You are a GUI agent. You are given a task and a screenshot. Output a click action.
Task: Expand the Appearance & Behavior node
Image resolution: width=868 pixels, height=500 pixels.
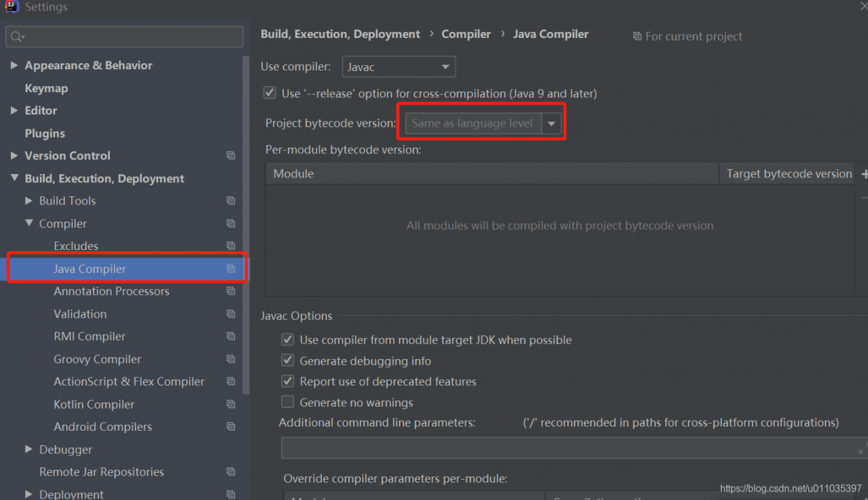(x=14, y=65)
